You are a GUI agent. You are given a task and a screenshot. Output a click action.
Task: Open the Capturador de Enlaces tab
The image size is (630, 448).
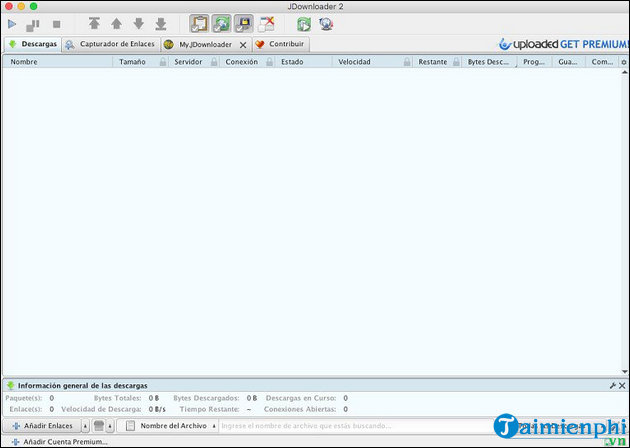click(111, 44)
